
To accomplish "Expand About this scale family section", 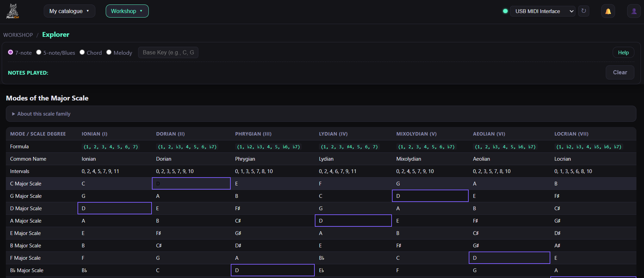I will point(321,114).
